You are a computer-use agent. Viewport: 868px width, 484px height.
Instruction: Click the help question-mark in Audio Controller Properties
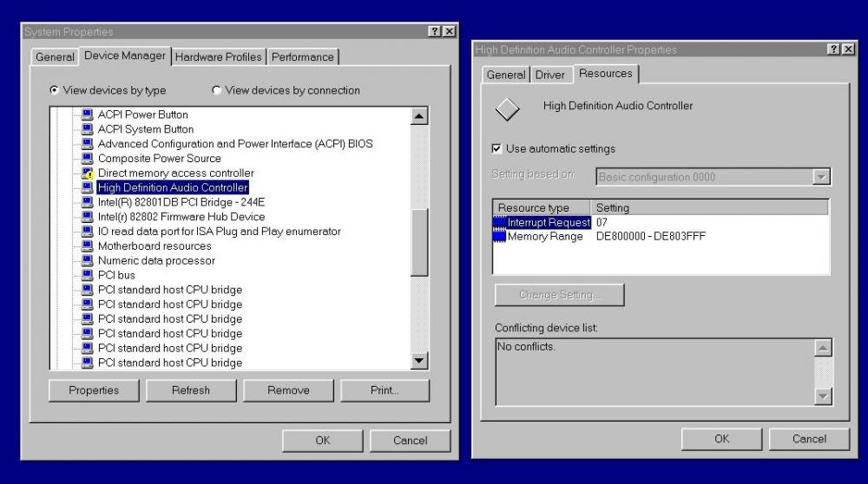pyautogui.click(x=833, y=49)
